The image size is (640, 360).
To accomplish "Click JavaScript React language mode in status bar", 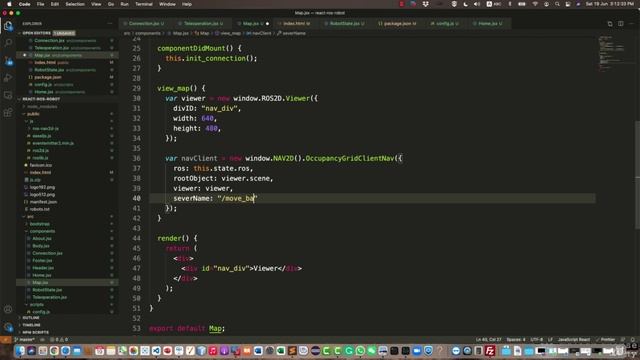I will [x=573, y=340].
